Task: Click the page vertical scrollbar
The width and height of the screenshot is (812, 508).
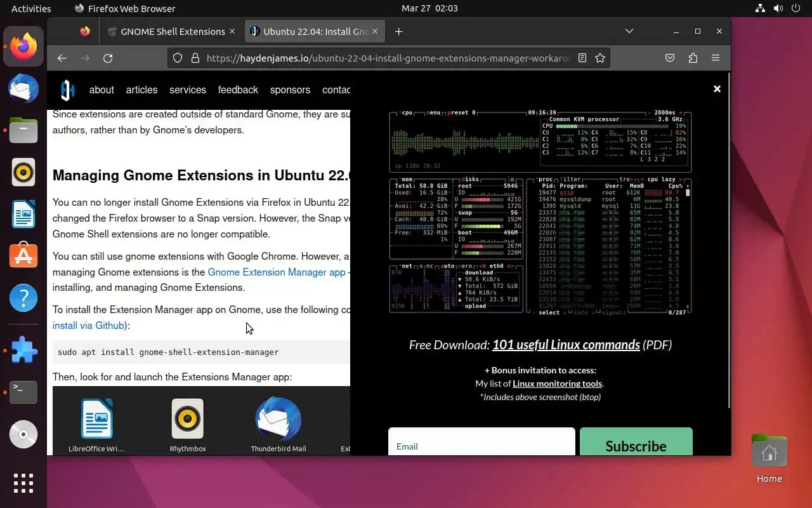Action: click(729, 241)
